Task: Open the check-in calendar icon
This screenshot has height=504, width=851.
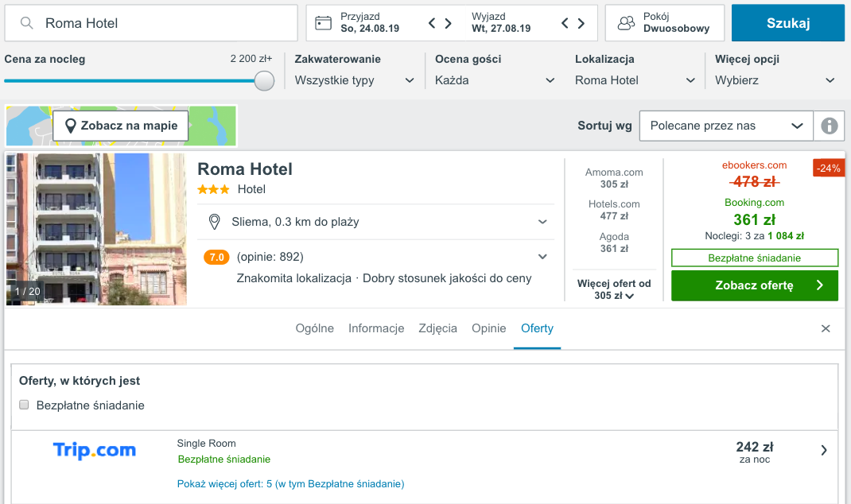Action: pos(324,23)
